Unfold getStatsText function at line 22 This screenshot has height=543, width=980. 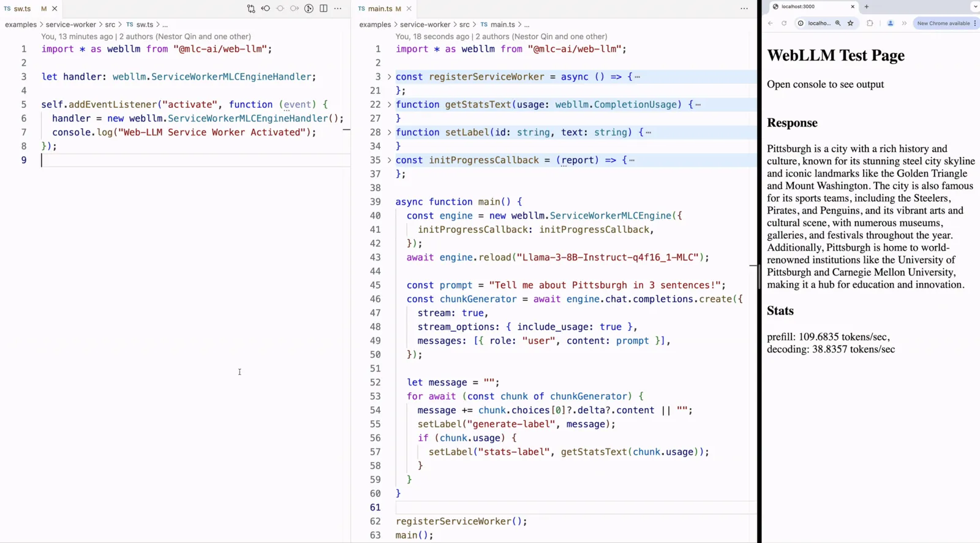(x=389, y=104)
